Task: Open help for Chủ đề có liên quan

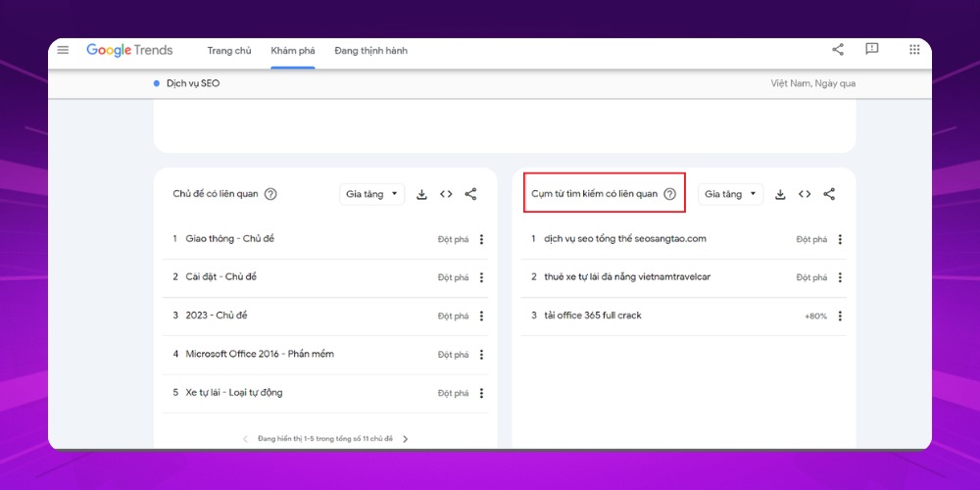Action: (x=270, y=194)
